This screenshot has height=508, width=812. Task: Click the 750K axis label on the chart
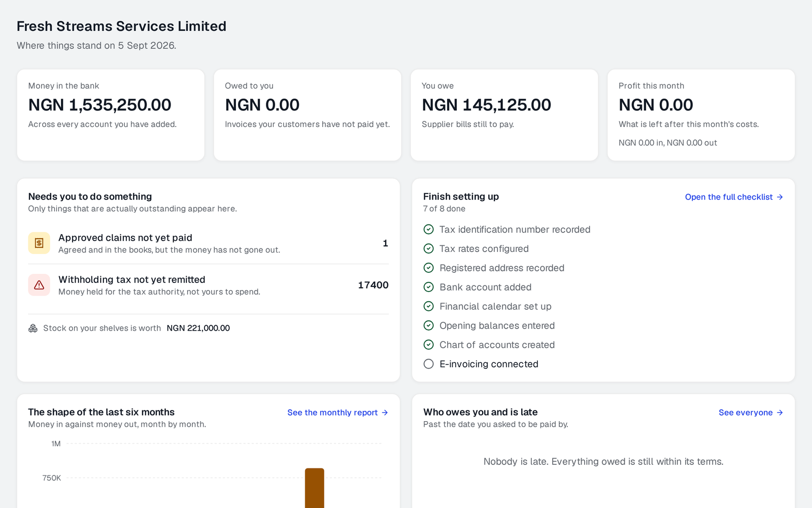(52, 478)
